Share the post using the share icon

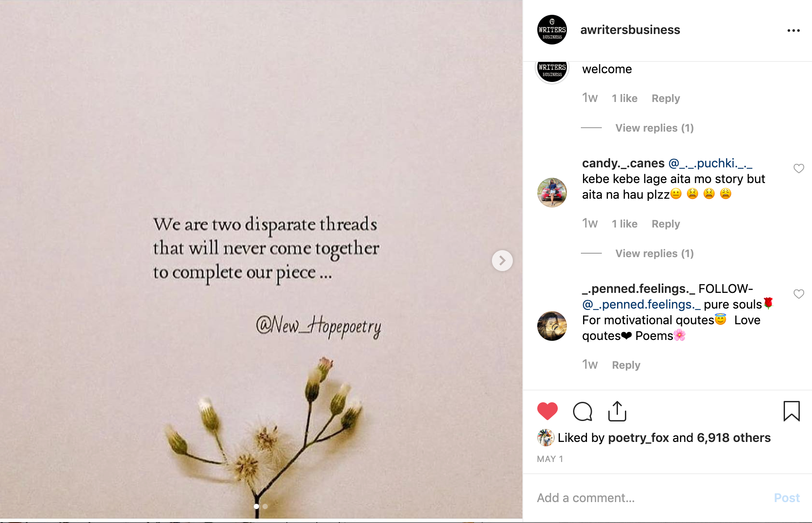pos(617,411)
